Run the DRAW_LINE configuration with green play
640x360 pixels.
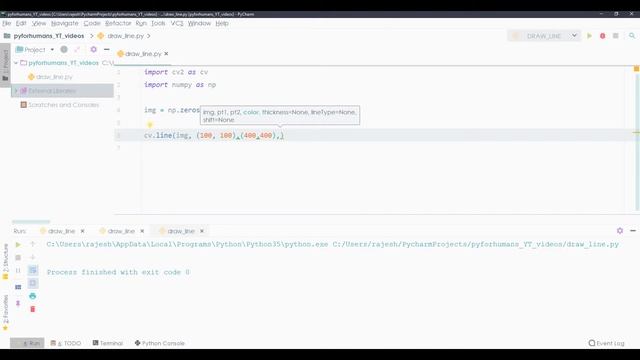pyautogui.click(x=589, y=36)
